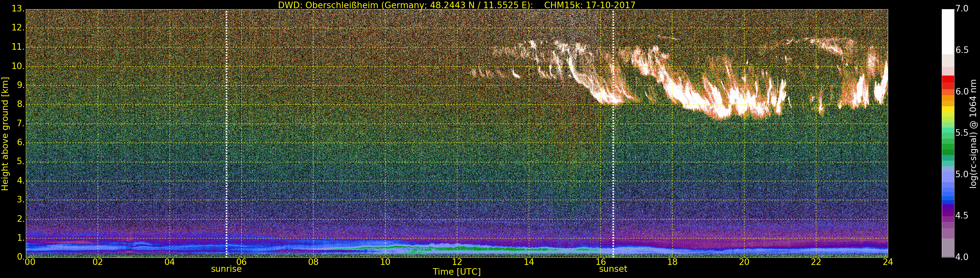Click the 'CHM15k: 17-10-2017' title text
This screenshot has width=980, height=278.
click(x=590, y=5)
